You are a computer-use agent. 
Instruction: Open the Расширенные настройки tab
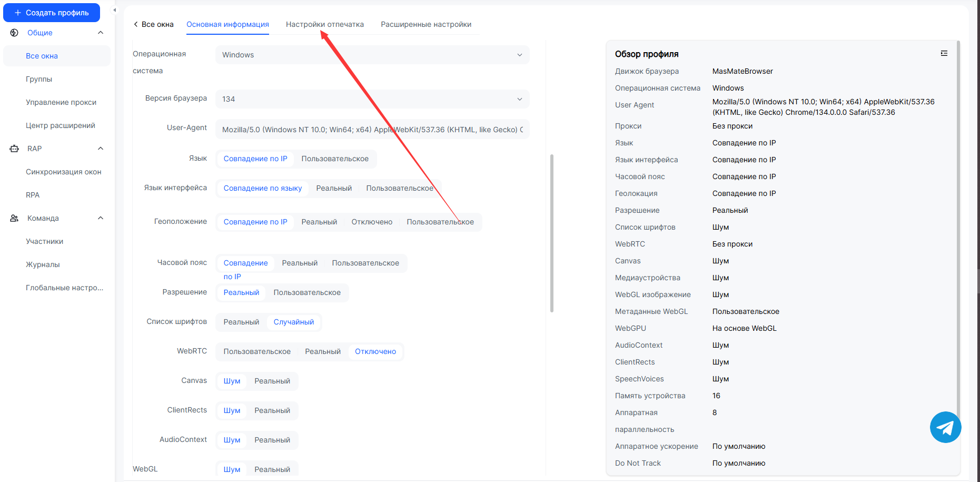tap(425, 24)
